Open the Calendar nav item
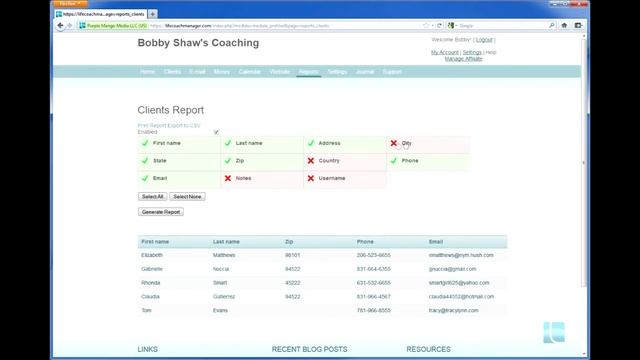Viewport: 640px width, 360px height. pos(249,72)
